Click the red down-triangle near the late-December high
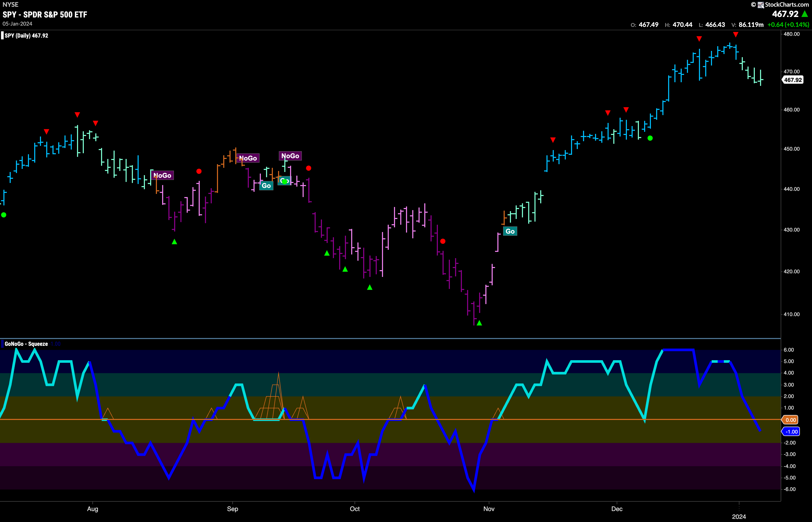The height and width of the screenshot is (522, 812). pos(699,39)
